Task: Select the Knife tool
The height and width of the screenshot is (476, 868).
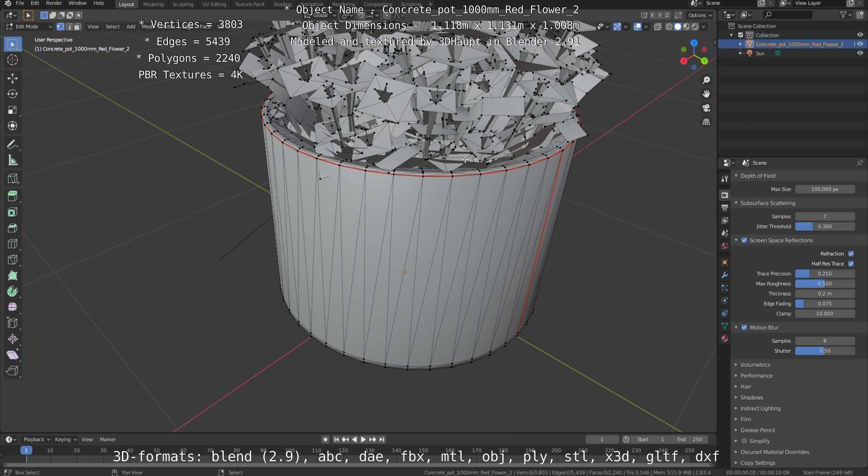Action: click(x=13, y=260)
